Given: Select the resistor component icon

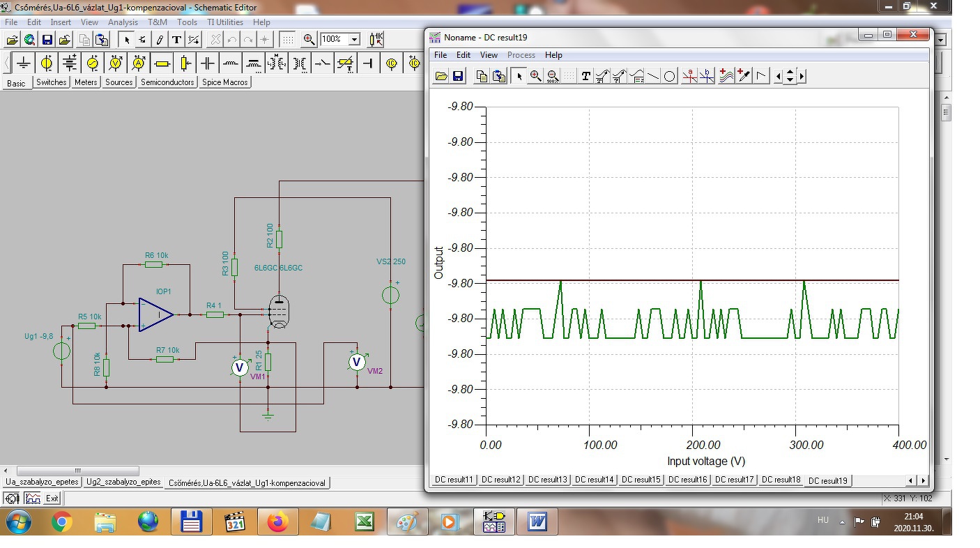Looking at the screenshot, I should coord(162,63).
